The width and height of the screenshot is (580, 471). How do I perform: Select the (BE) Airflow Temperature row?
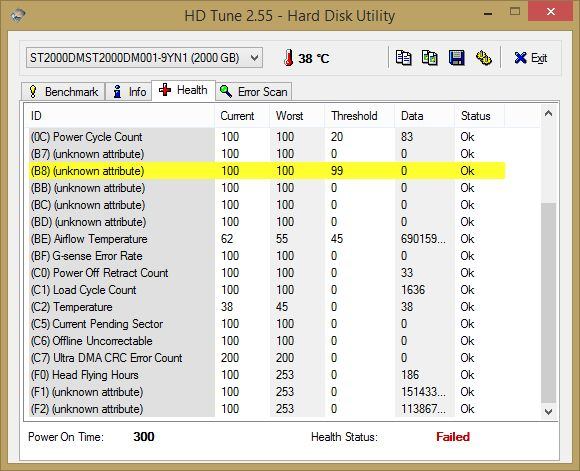click(x=267, y=239)
